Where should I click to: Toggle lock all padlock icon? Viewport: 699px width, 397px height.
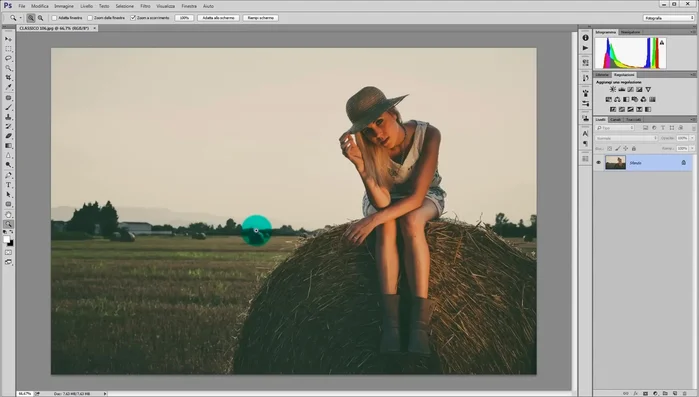(x=633, y=148)
